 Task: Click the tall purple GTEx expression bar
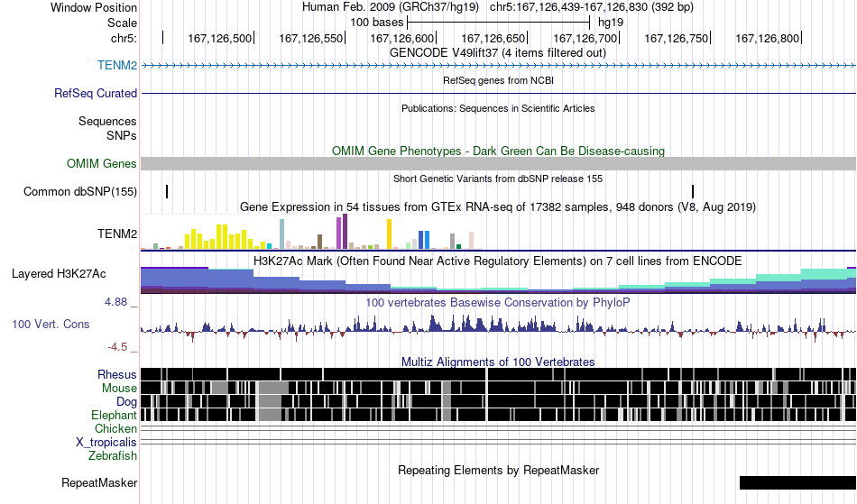pos(345,232)
